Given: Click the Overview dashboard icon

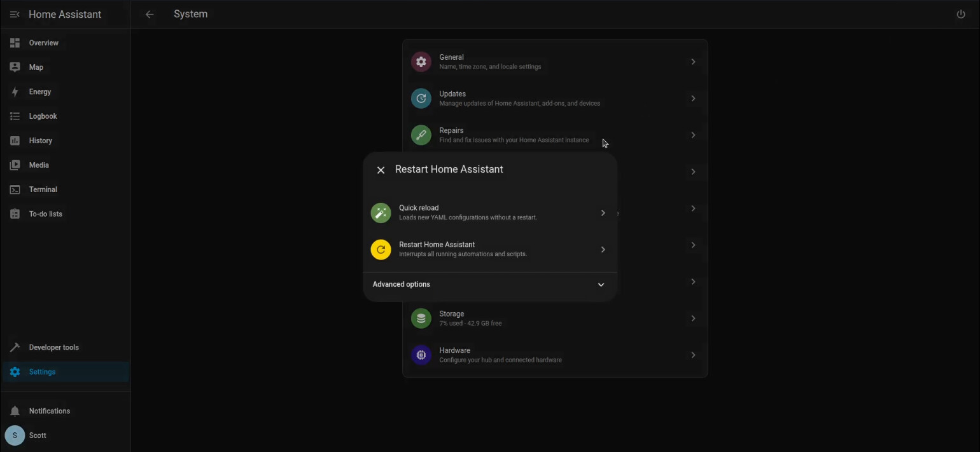Looking at the screenshot, I should click(15, 43).
